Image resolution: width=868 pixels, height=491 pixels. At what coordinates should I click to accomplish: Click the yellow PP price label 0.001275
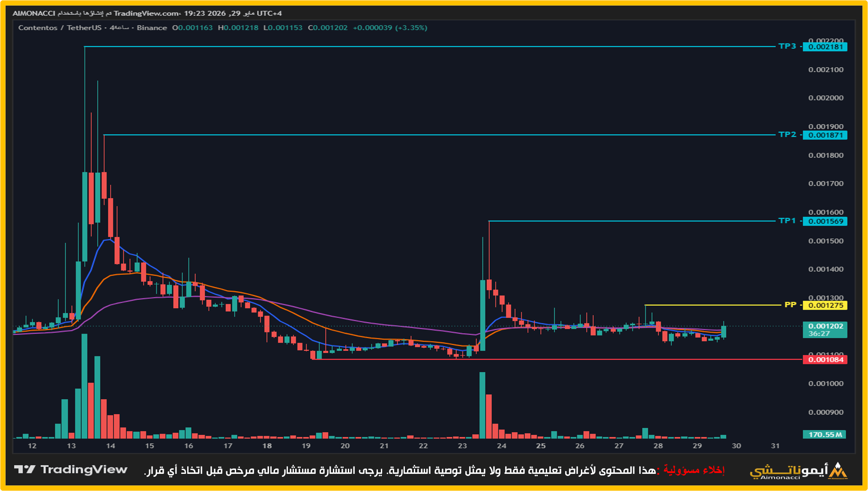(x=825, y=305)
